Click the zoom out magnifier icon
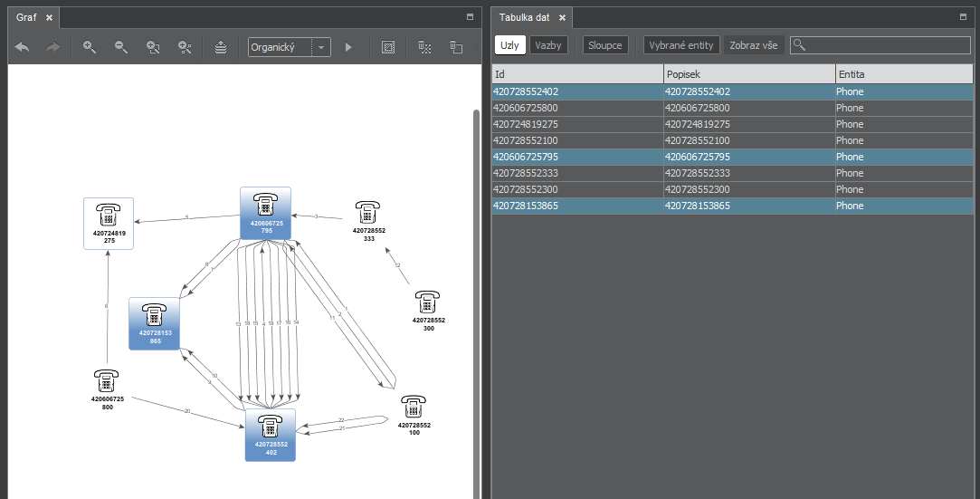 coord(120,47)
